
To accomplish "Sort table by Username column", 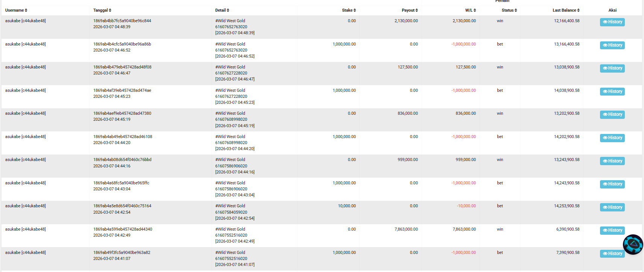I will click(16, 10).
